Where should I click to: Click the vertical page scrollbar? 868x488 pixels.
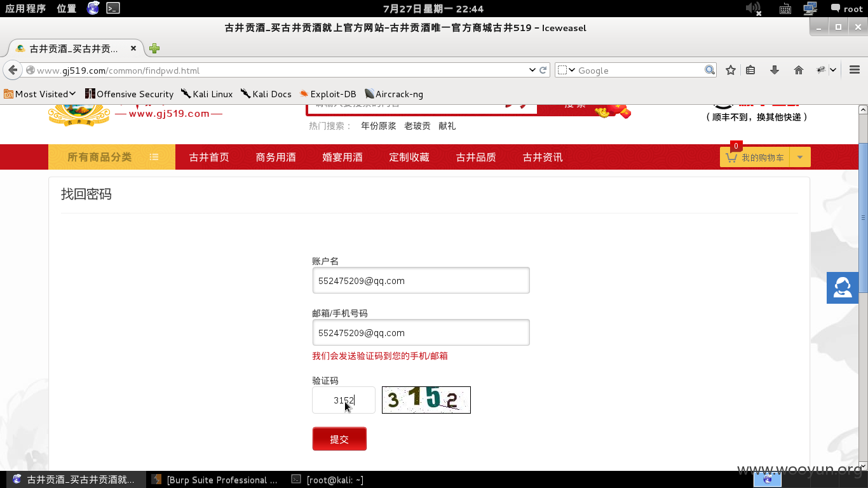pyautogui.click(x=863, y=217)
